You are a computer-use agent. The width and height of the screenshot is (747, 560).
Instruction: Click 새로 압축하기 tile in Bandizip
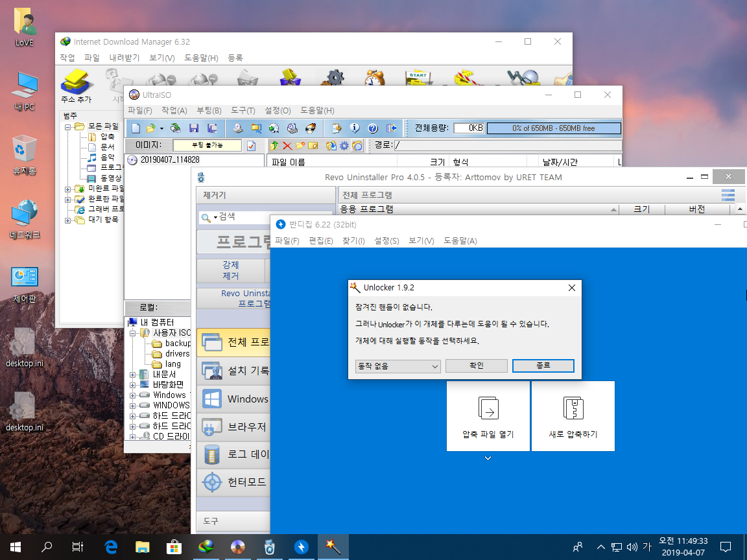[573, 415]
